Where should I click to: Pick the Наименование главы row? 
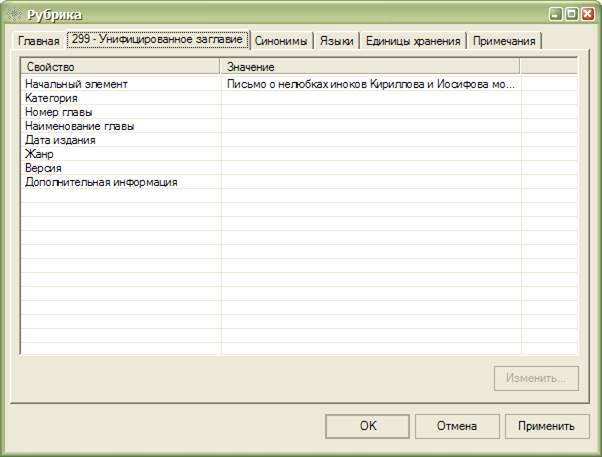80,127
